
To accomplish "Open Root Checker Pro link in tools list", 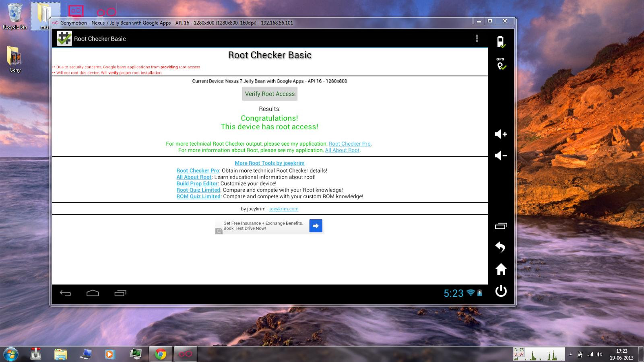I will 198,171.
